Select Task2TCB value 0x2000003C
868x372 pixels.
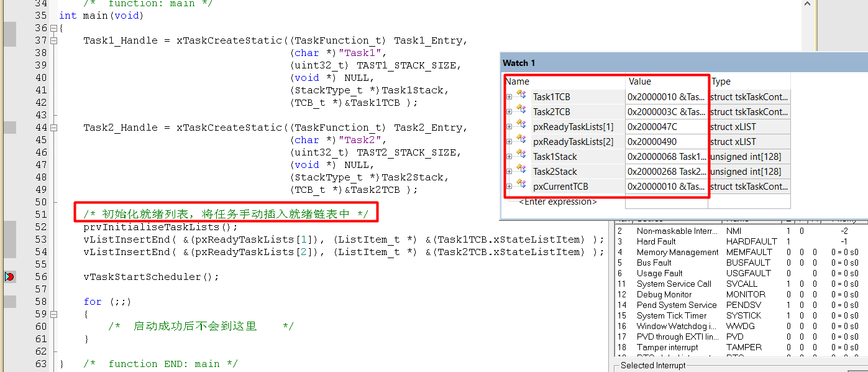tap(666, 112)
